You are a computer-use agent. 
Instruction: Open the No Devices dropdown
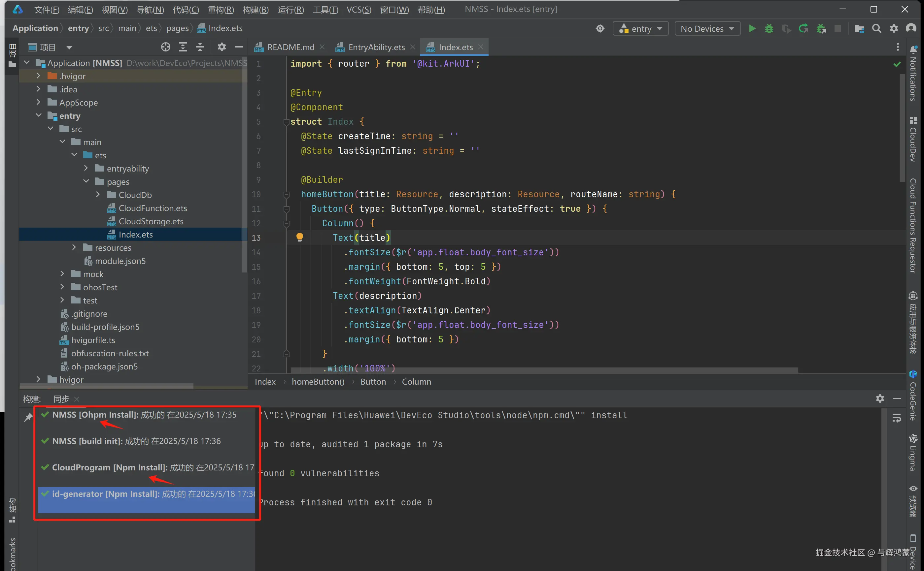tap(707, 29)
